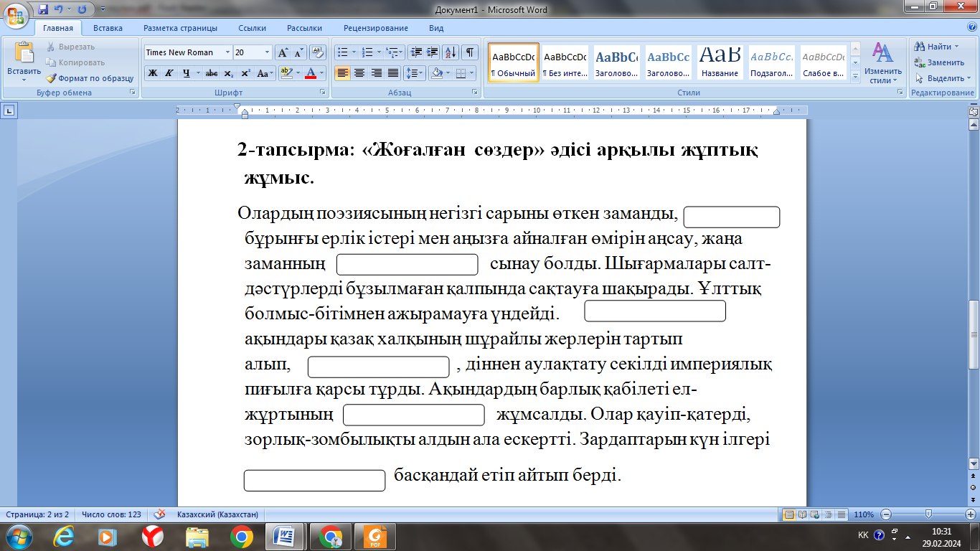Click the Replace (Заменить) icon
980x551 pixels.
(x=919, y=62)
